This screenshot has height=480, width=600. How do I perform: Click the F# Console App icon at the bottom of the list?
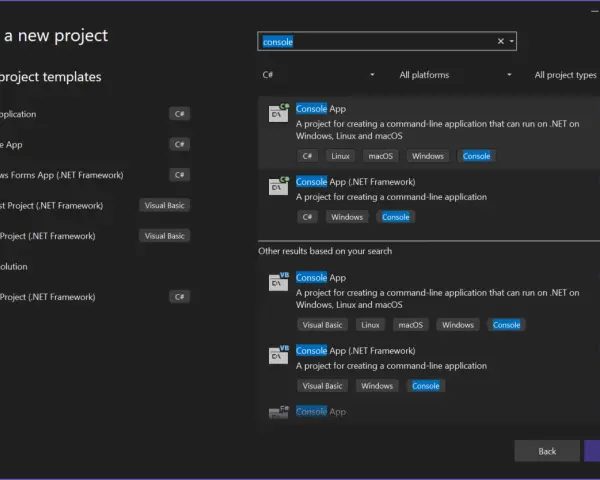coord(279,412)
